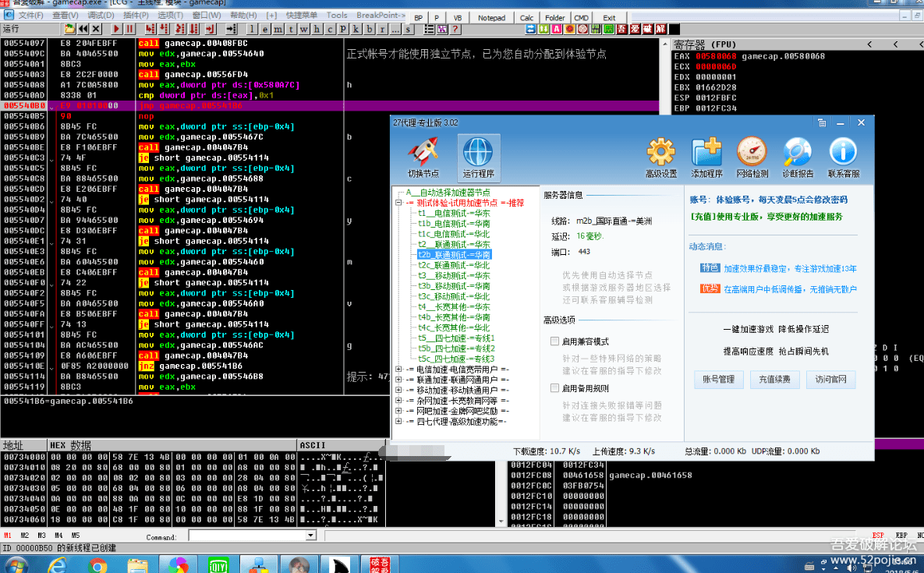
Task: Click the blue swap-arrows toolbar icon
Action: 530,29
